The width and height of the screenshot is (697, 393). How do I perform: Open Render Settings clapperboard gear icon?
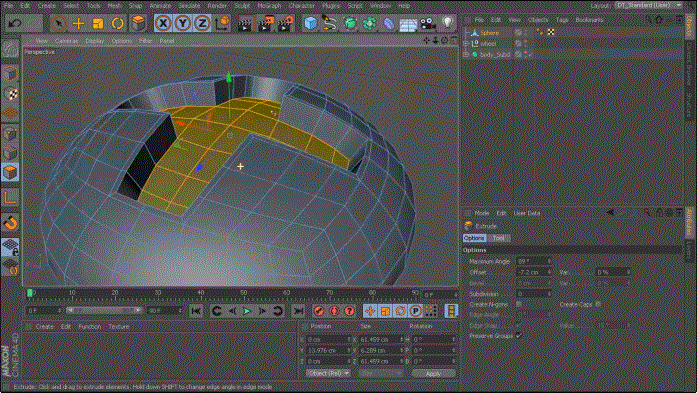285,24
